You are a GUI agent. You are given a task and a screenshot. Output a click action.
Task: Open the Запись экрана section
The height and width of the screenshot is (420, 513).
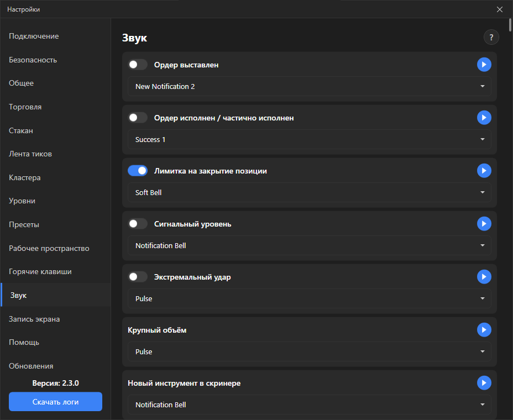pos(56,319)
